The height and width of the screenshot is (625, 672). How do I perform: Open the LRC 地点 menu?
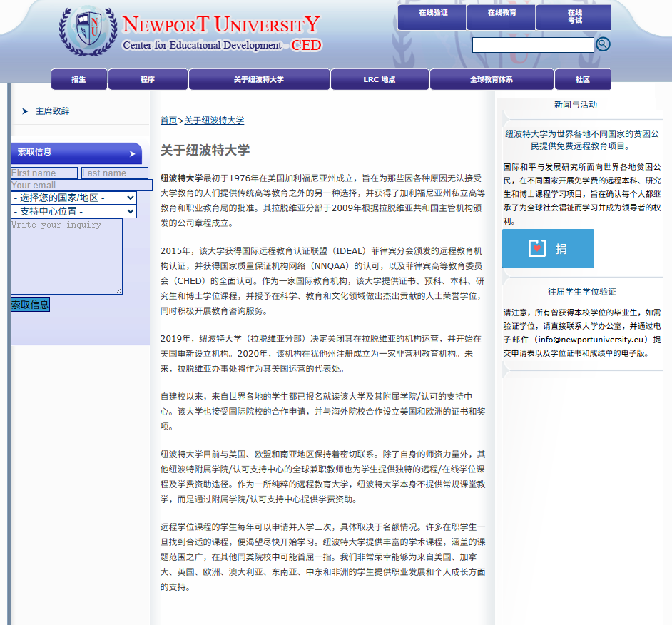point(380,79)
